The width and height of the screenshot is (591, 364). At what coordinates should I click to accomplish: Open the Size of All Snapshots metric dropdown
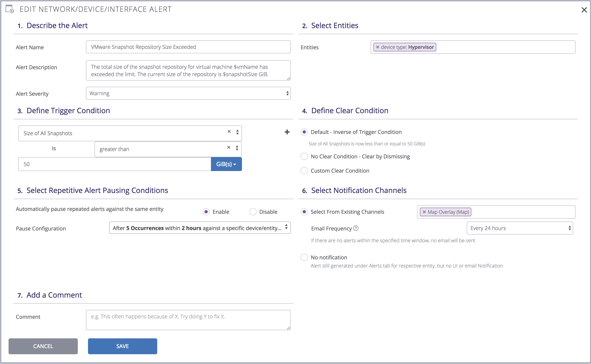[x=130, y=133]
